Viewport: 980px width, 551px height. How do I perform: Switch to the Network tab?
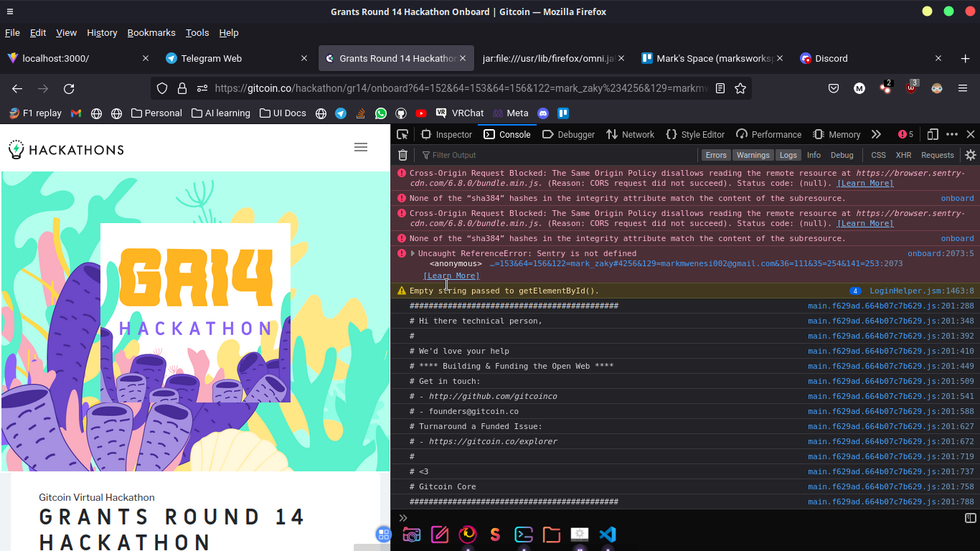click(630, 134)
